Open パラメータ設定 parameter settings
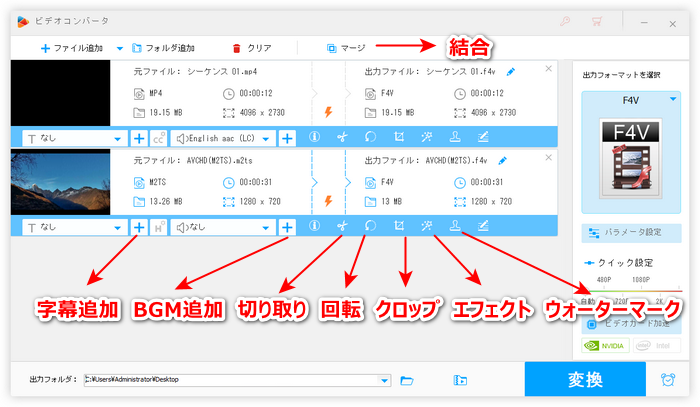700x407 pixels. pyautogui.click(x=630, y=232)
